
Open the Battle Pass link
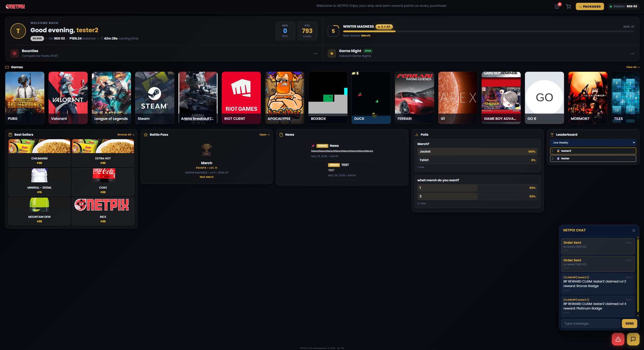click(x=264, y=135)
